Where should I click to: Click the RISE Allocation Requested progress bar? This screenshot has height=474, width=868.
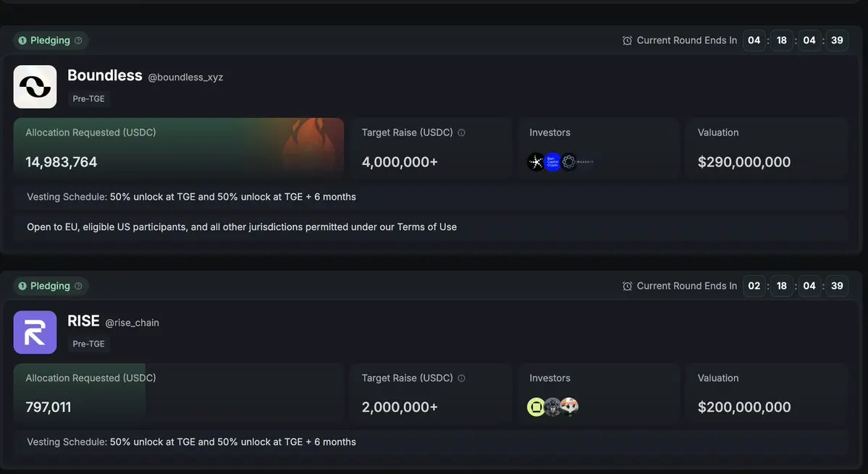(x=179, y=393)
